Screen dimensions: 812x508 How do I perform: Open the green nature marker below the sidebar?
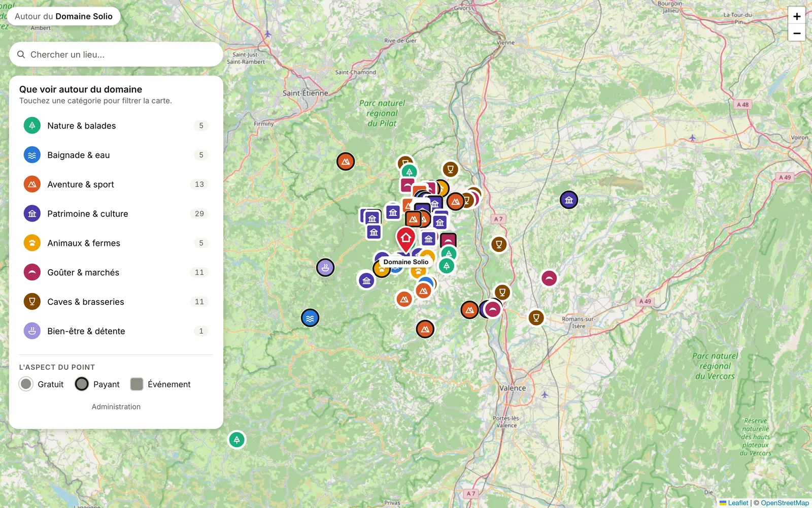tap(237, 440)
